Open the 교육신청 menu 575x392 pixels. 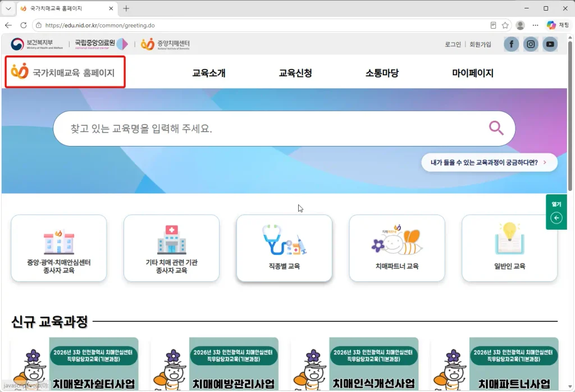pos(295,73)
